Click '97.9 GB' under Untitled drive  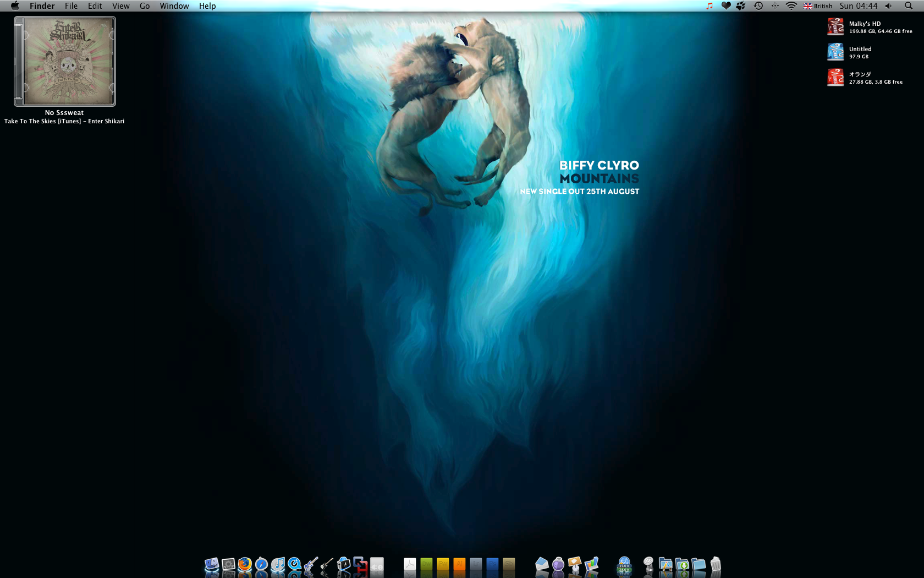coord(859,57)
